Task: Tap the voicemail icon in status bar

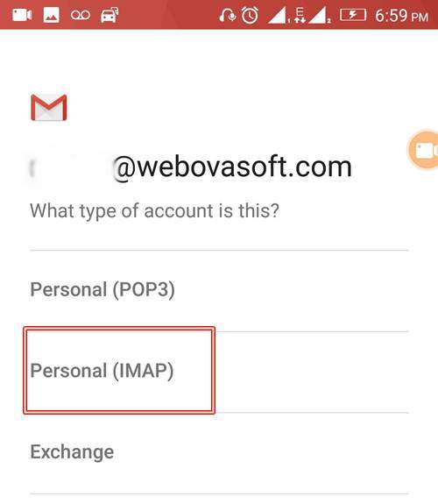Action: [81, 15]
